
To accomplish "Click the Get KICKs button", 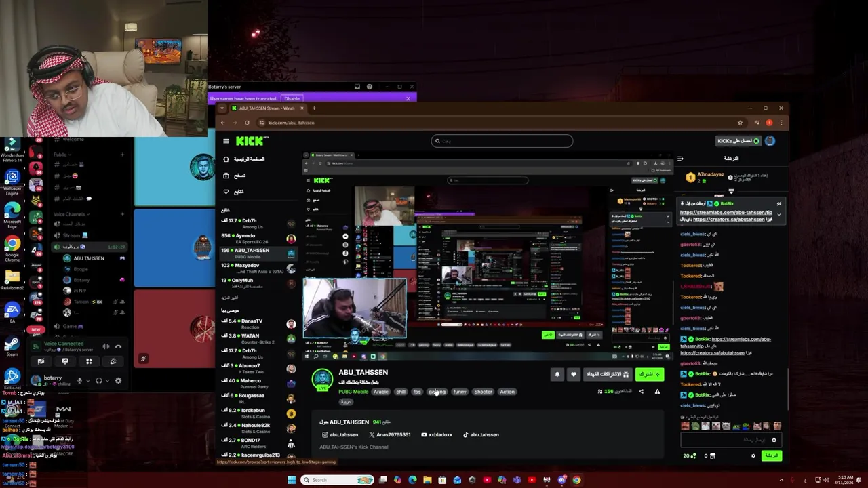I will [x=738, y=141].
